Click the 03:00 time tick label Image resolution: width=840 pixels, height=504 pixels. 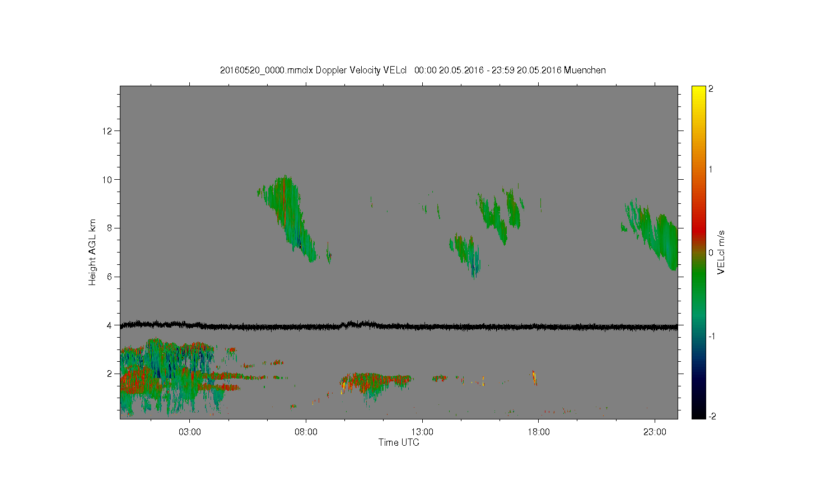190,432
